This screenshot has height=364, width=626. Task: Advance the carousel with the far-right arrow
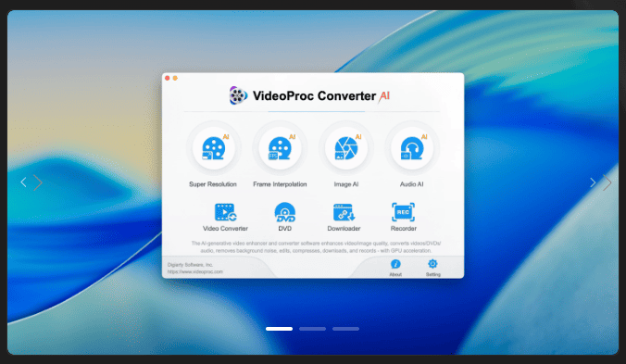point(607,182)
